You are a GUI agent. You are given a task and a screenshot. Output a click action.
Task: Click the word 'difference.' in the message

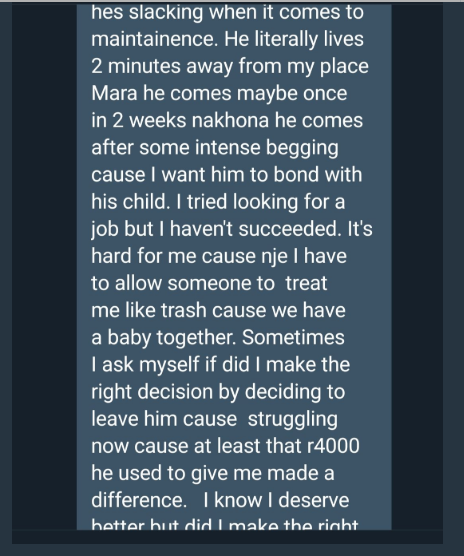pos(139,501)
